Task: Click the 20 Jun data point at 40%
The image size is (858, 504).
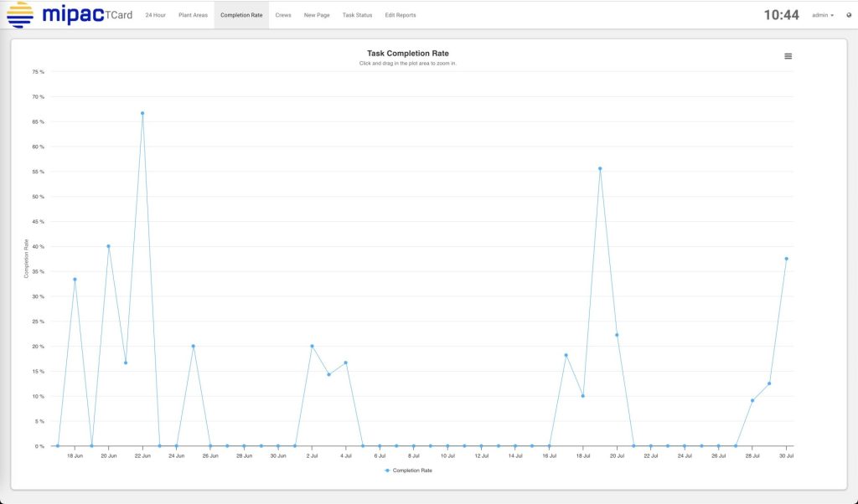Action: pos(108,246)
